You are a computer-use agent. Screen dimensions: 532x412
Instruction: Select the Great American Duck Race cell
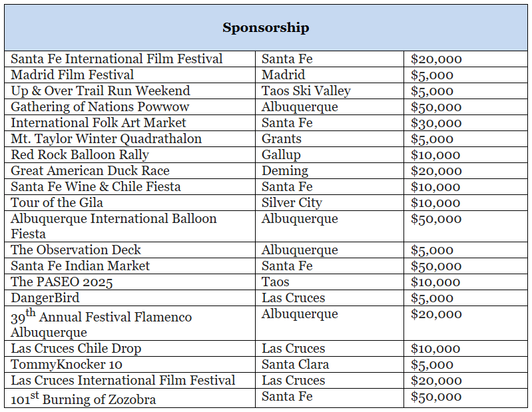[90, 170]
